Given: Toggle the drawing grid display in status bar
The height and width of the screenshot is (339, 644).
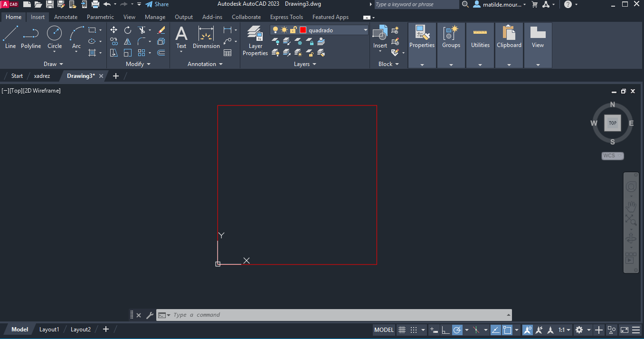Looking at the screenshot, I should click(402, 330).
